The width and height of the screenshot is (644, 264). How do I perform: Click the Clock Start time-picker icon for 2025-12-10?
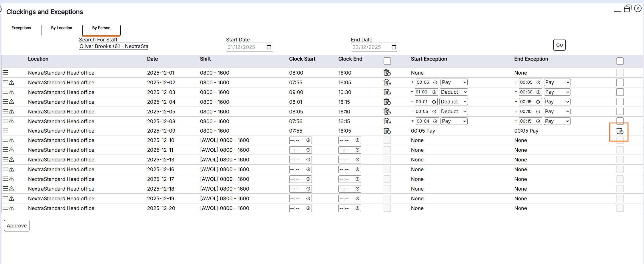coord(308,140)
